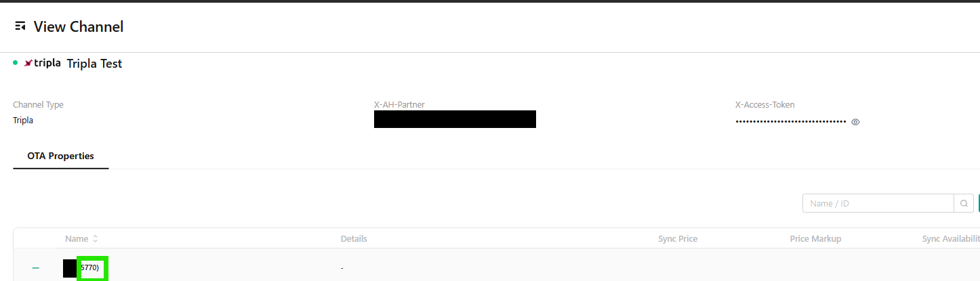Viewport: 980px width, 281px height.
Task: Select the Details column header
Action: [x=354, y=239]
